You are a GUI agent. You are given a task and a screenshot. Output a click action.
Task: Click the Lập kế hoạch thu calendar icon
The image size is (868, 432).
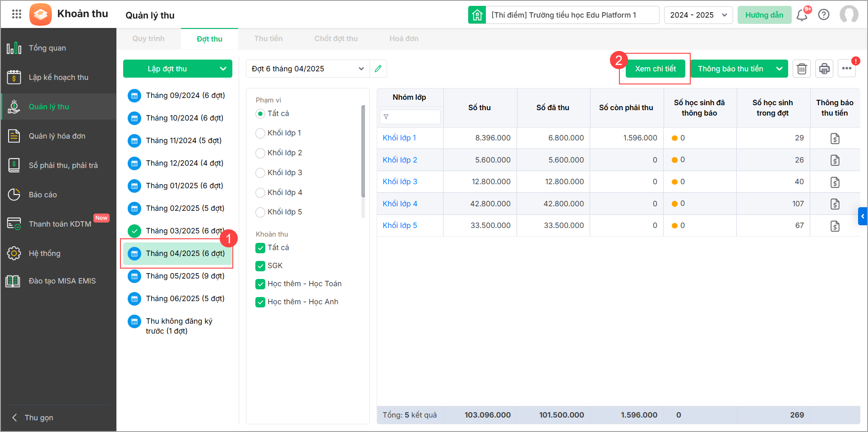tap(14, 77)
